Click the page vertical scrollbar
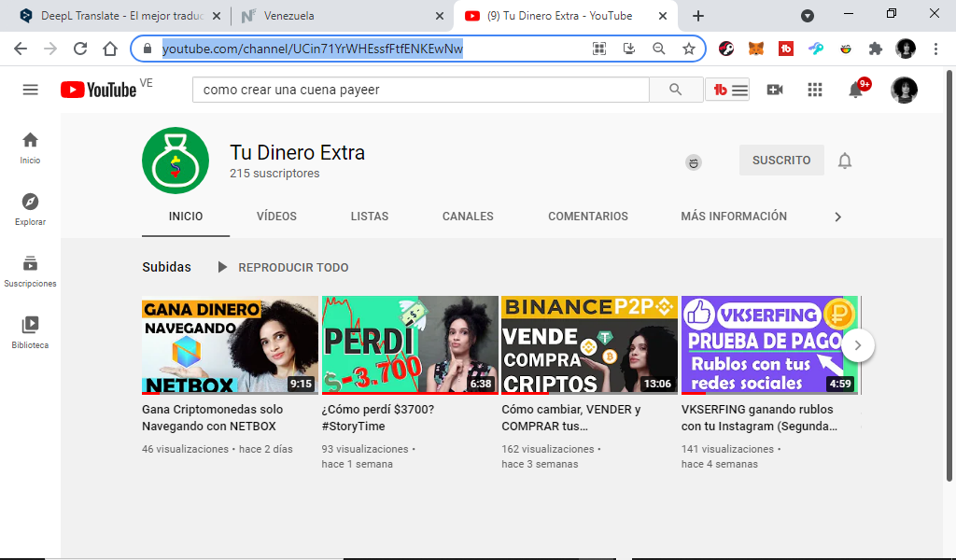 949,274
